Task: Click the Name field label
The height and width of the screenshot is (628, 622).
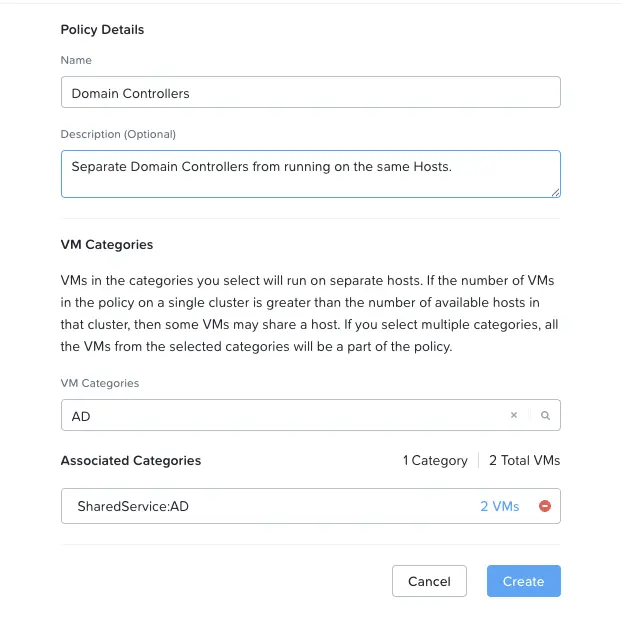Action: tap(76, 60)
